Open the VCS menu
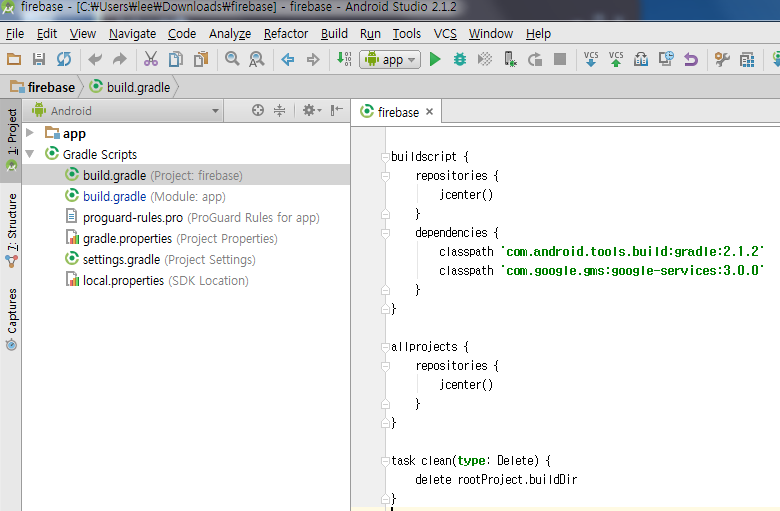Image resolution: width=780 pixels, height=511 pixels. tap(445, 34)
